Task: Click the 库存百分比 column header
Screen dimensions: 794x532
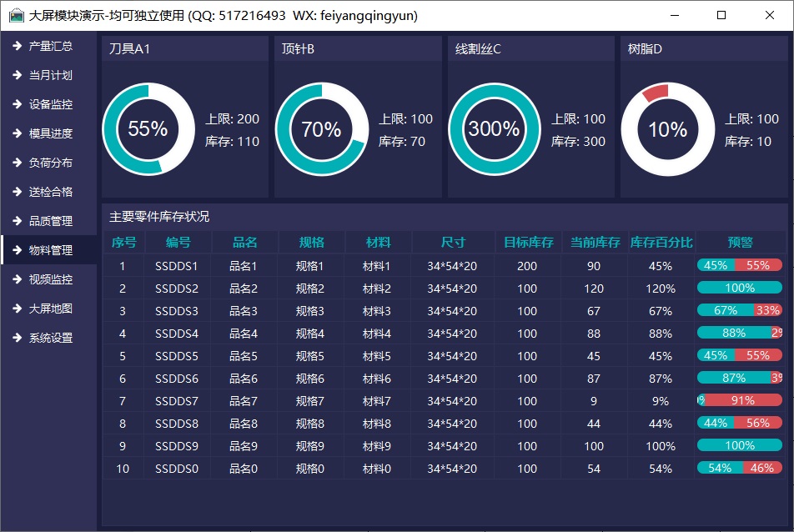Action: [x=661, y=243]
